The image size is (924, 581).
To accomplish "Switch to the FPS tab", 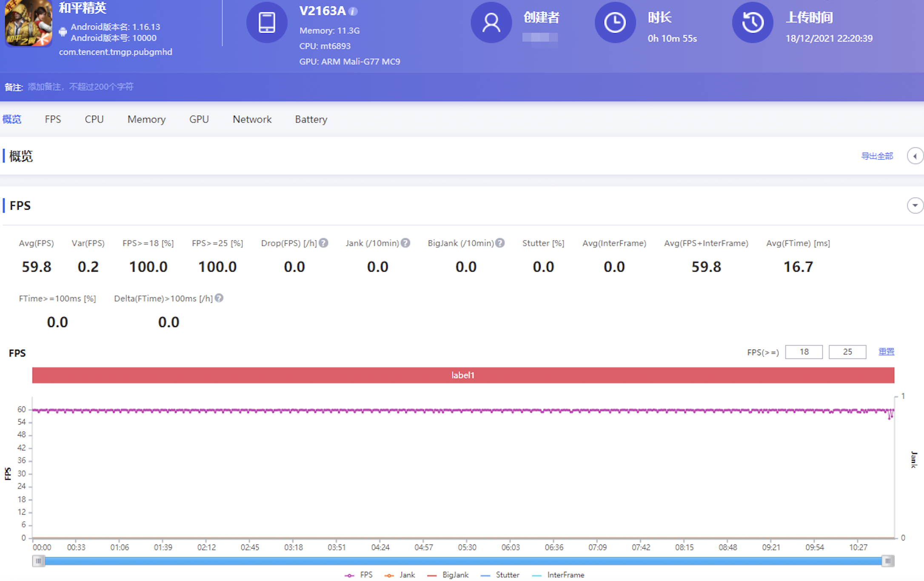I will coord(53,119).
